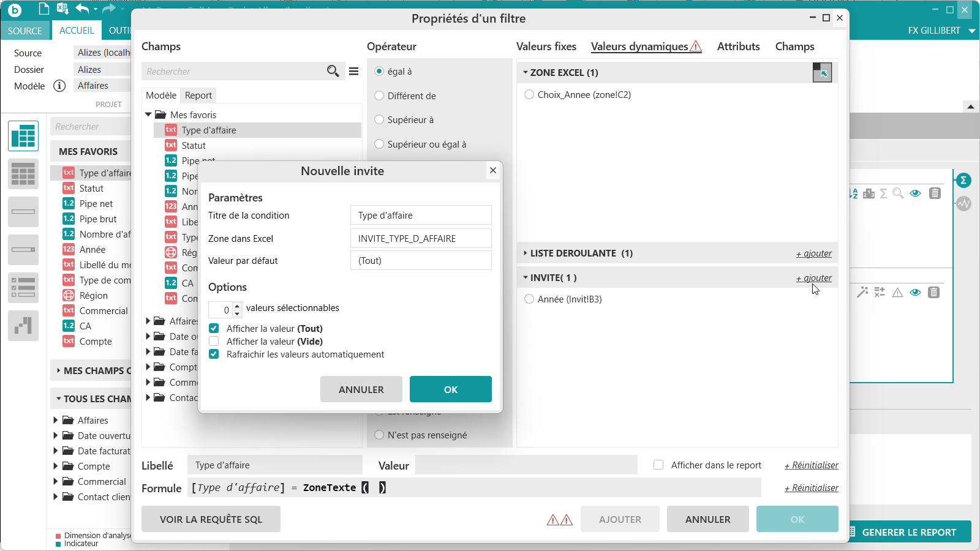Image resolution: width=980 pixels, height=551 pixels.
Task: Enable Afficher la valeur (Vide) checkbox
Action: click(x=214, y=342)
